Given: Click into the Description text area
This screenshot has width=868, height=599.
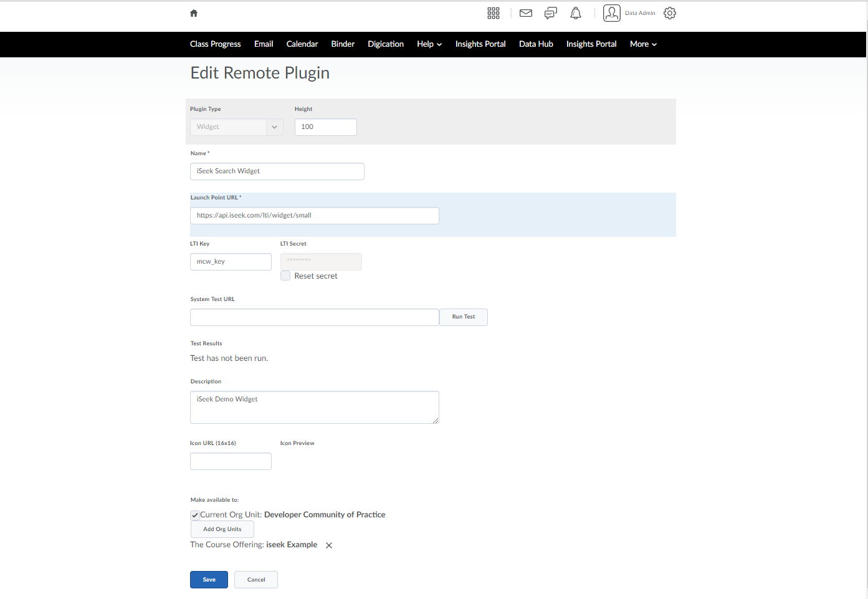Looking at the screenshot, I should [314, 407].
